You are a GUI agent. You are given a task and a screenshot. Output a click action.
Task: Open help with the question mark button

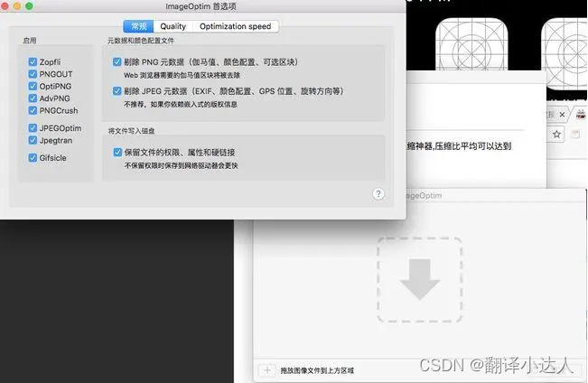[x=378, y=193]
